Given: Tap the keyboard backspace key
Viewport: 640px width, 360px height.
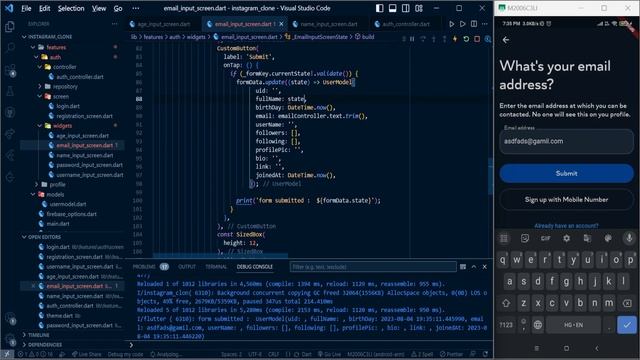Looking at the screenshot, I should click(x=627, y=303).
